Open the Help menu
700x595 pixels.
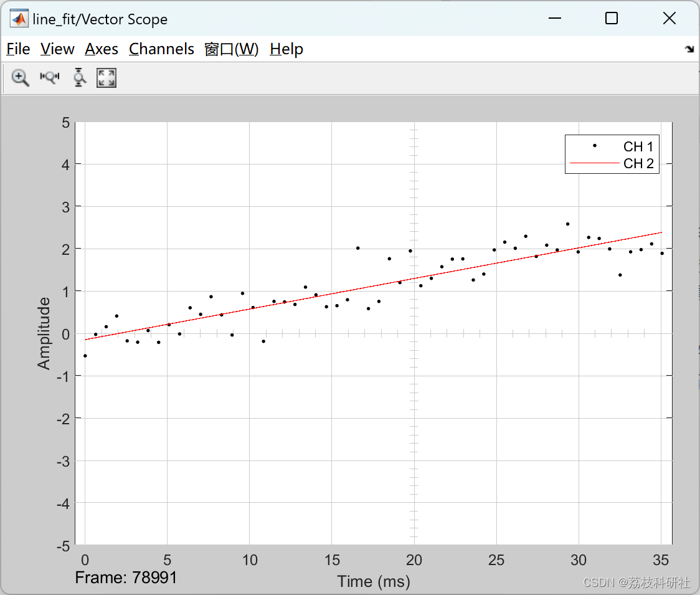pos(286,49)
